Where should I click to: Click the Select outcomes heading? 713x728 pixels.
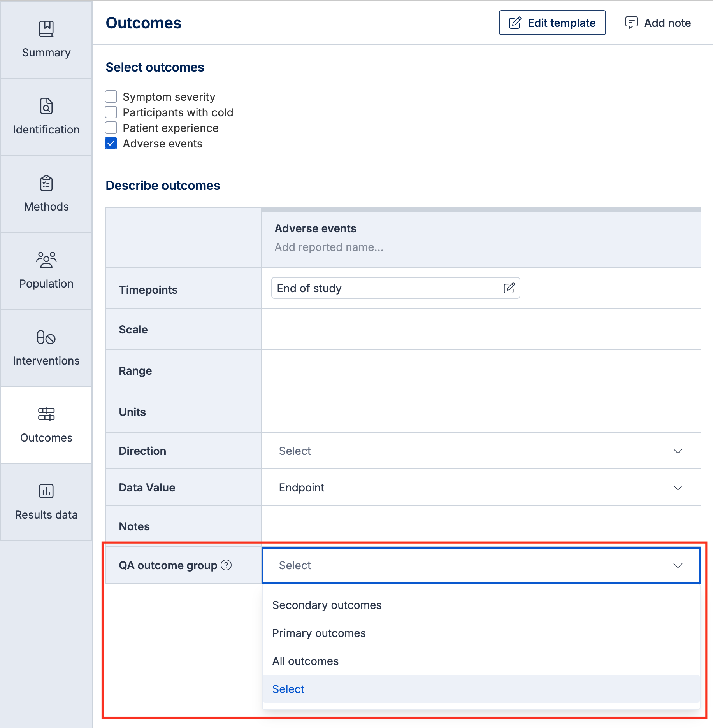[155, 67]
